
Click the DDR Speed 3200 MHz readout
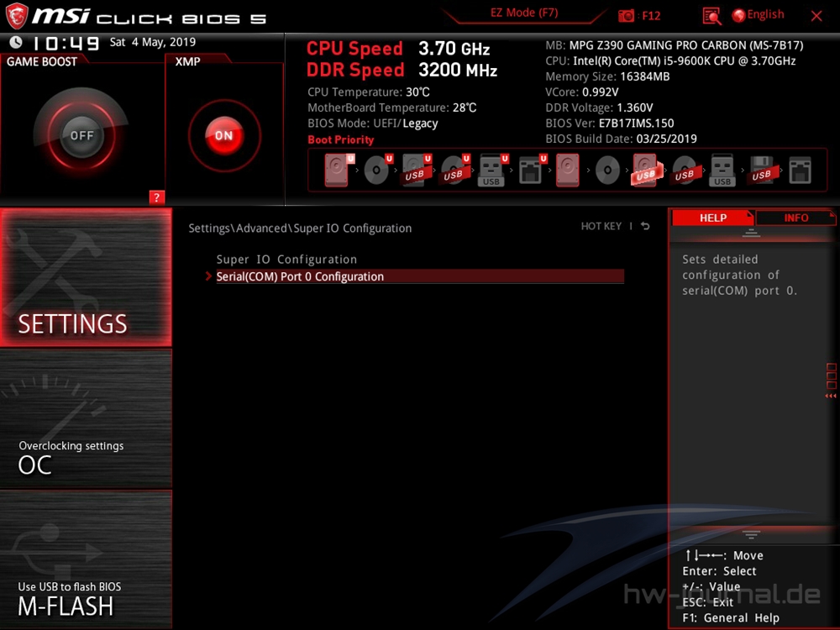point(402,71)
